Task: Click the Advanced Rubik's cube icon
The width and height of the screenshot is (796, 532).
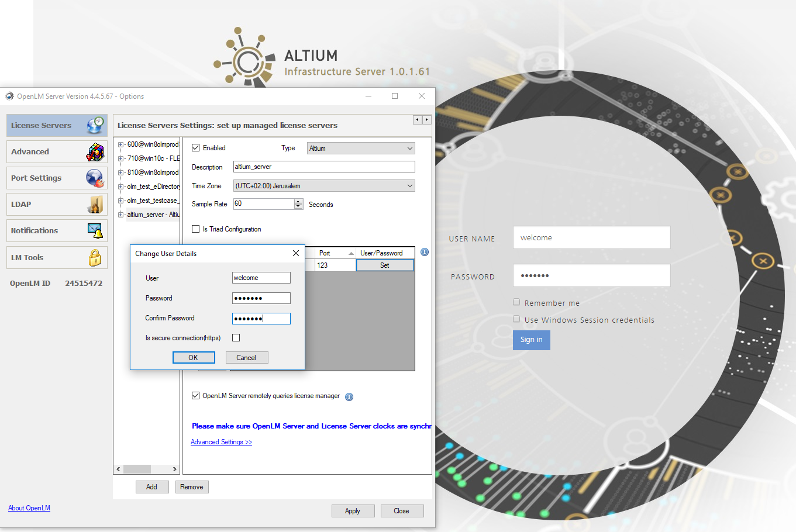Action: (95, 152)
